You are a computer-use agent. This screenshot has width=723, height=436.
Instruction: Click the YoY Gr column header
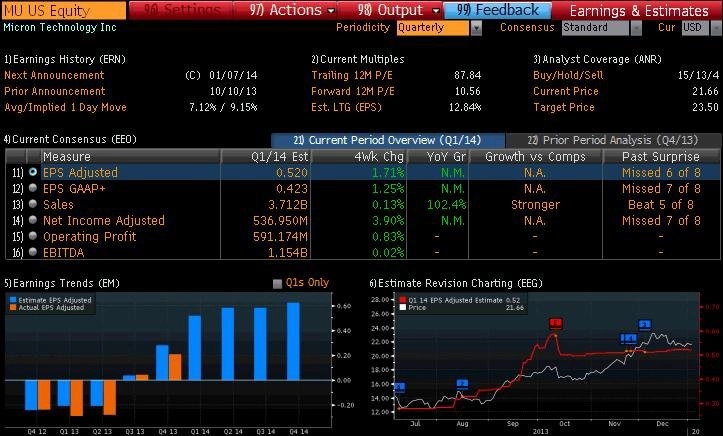point(438,156)
